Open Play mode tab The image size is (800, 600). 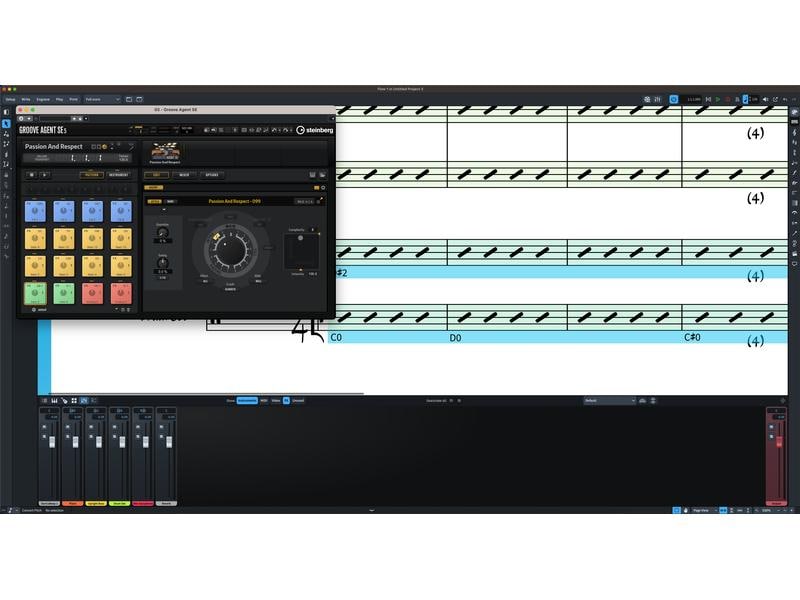pyautogui.click(x=60, y=99)
